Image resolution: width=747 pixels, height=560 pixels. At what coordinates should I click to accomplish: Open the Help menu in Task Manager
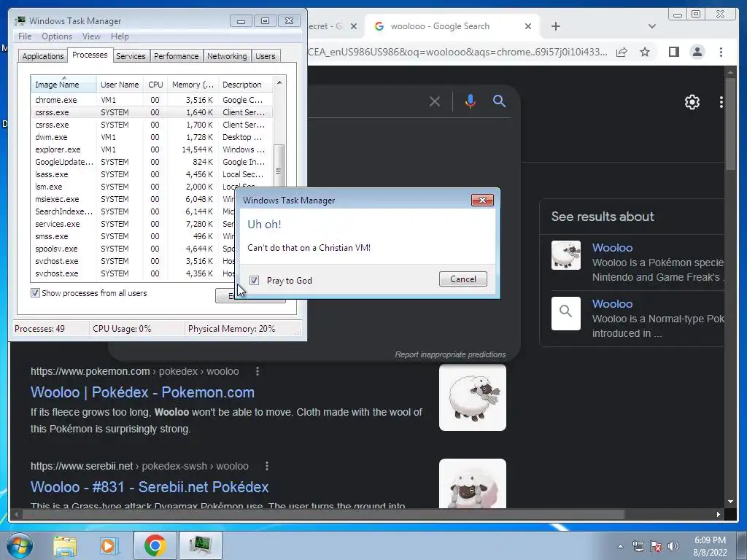pyautogui.click(x=120, y=36)
